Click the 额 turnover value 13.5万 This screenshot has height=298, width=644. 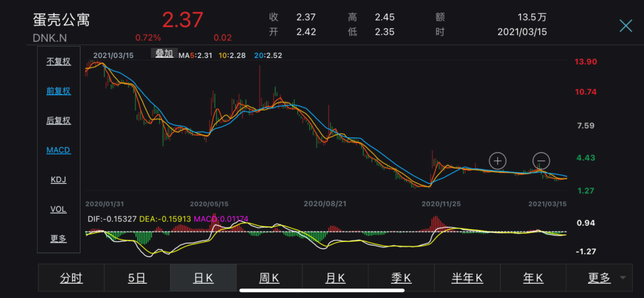(532, 17)
